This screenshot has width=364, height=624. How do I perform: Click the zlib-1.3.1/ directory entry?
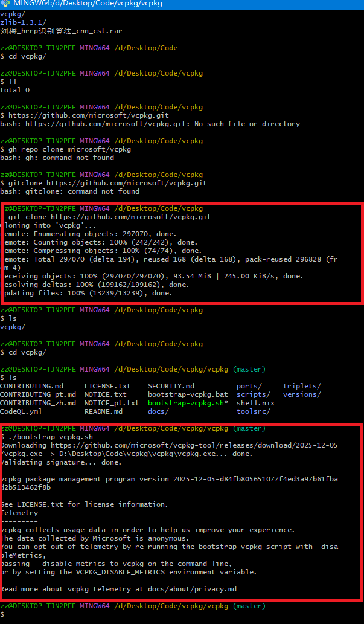tap(23, 22)
